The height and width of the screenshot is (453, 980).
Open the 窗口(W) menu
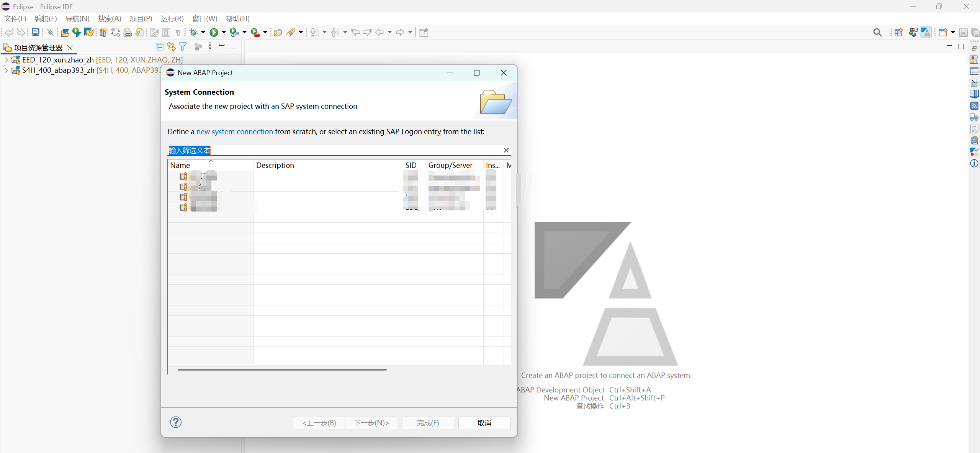point(204,18)
